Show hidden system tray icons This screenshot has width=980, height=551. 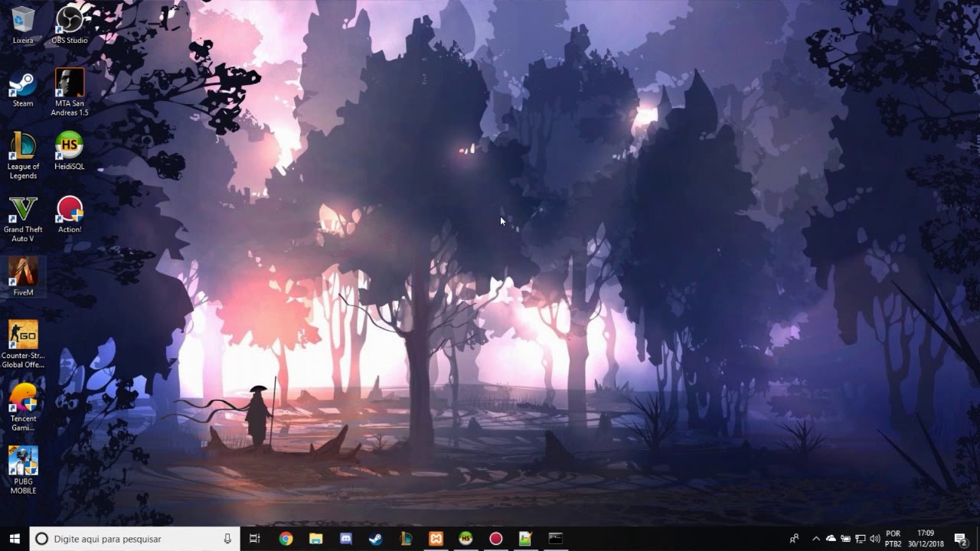coord(815,539)
